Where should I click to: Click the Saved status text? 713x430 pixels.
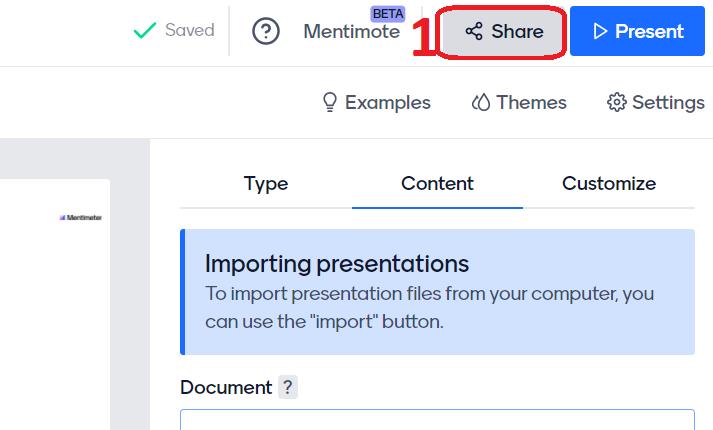(x=190, y=30)
